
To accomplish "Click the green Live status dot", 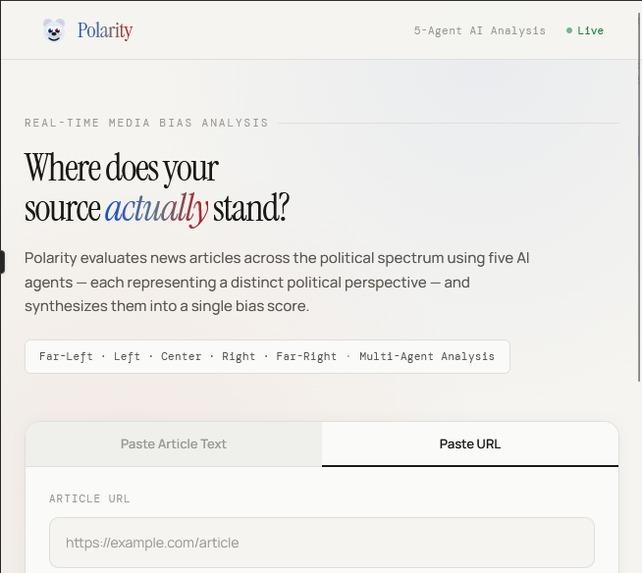I will pyautogui.click(x=569, y=30).
